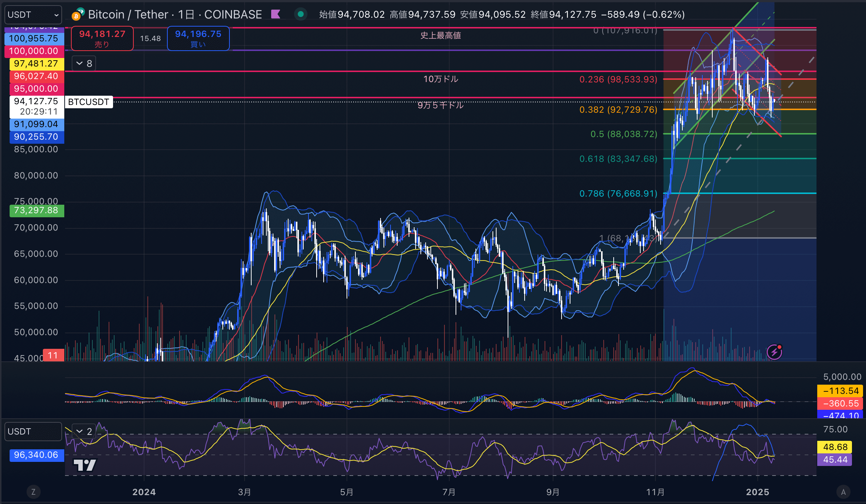Image resolution: width=866 pixels, height=504 pixels.
Task: Click the RSI 45.44 purple value label
Action: [835, 460]
